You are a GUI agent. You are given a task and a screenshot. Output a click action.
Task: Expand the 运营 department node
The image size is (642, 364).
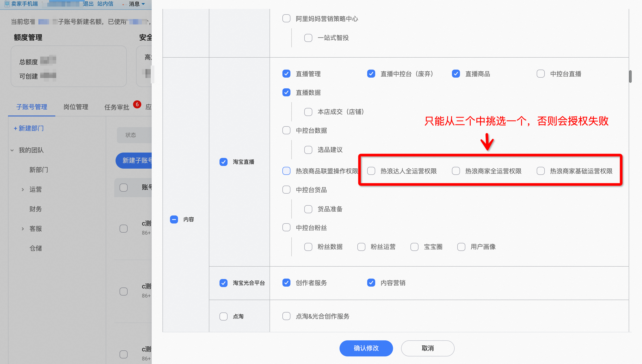tap(23, 190)
